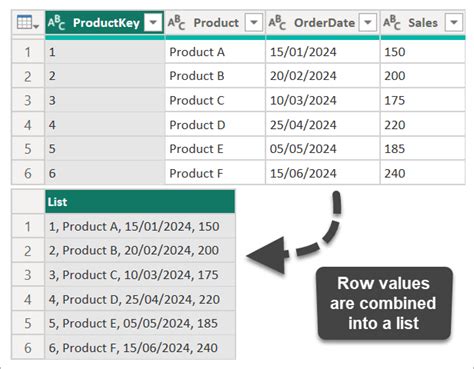Click the cell 'Product F'

215,173
